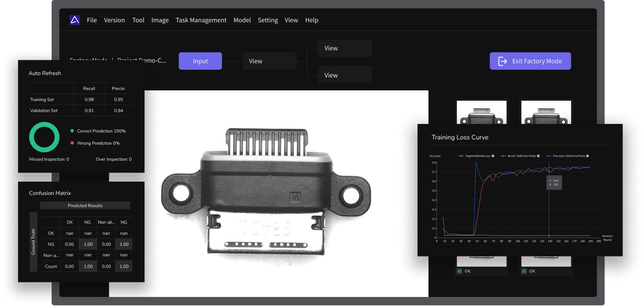Open the File menu

[x=92, y=20]
